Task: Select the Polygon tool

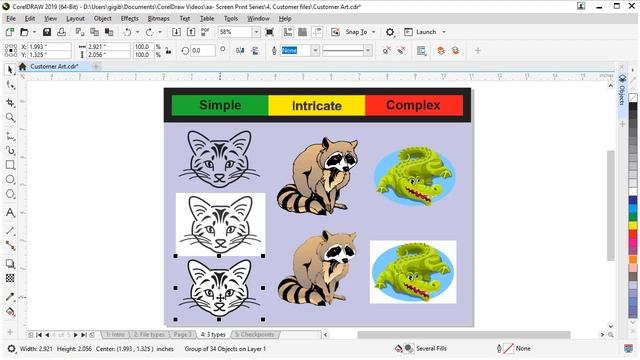Action: tap(10, 194)
